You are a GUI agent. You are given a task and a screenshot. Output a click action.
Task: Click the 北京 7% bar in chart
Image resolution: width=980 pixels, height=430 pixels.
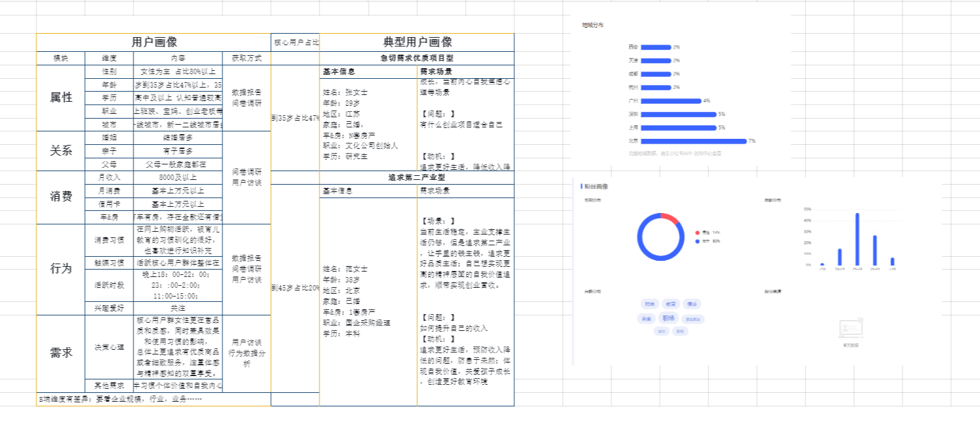coord(694,141)
